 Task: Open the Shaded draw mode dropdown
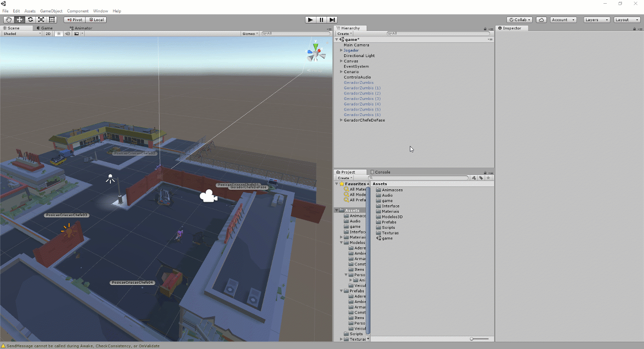[x=22, y=34]
